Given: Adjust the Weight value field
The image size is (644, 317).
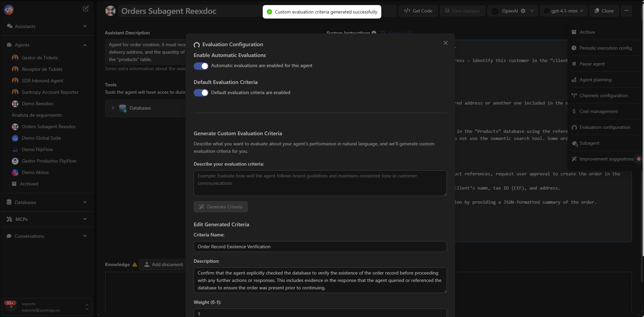Looking at the screenshot, I should coord(320,313).
